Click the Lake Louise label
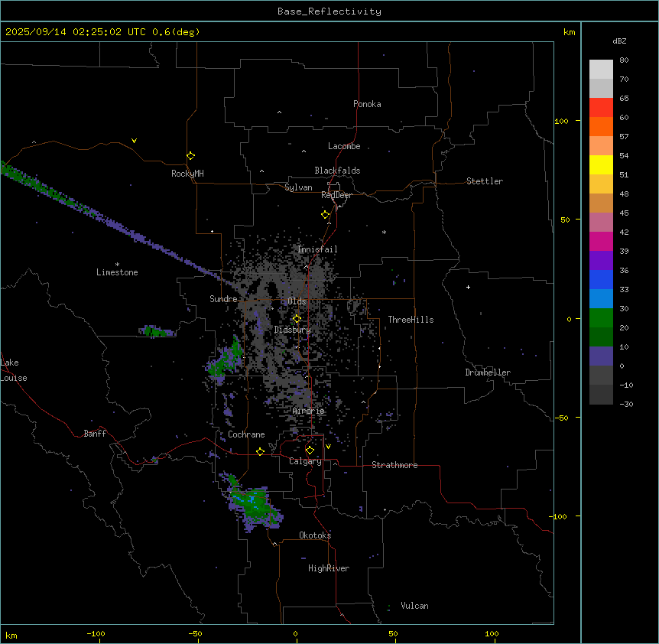The image size is (659, 644). click(x=14, y=370)
